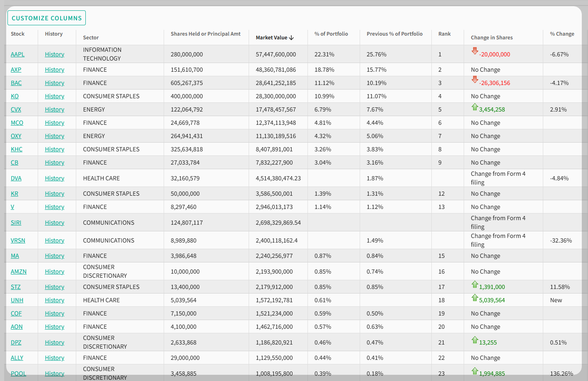View History for COF

click(55, 313)
